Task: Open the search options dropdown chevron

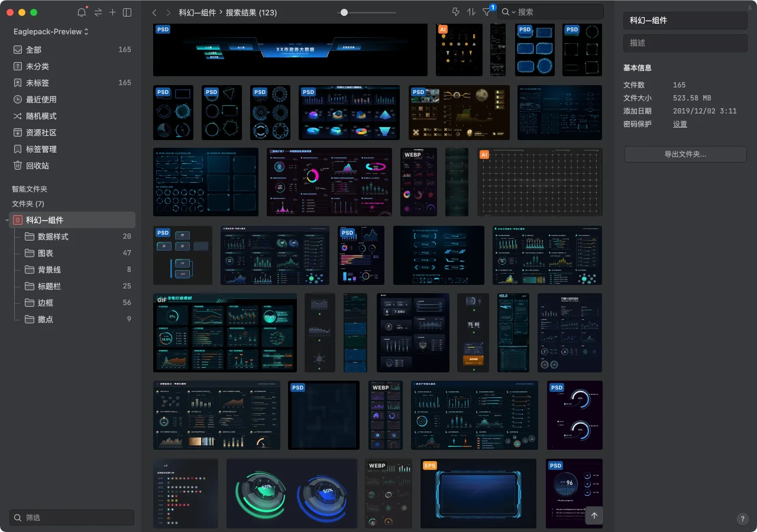Action: coord(513,12)
